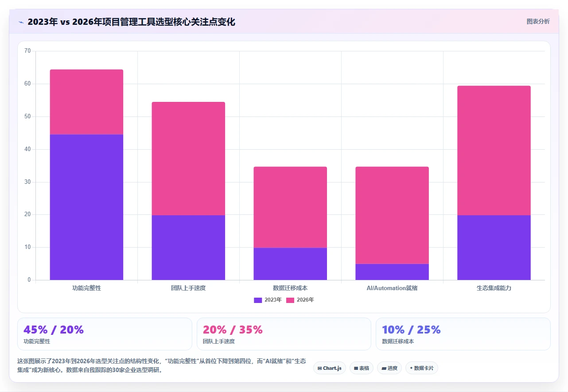Screen dimensions: 568x392
Task: Click the pink 2026年 bar for 功能完整性
Action: pos(86,102)
